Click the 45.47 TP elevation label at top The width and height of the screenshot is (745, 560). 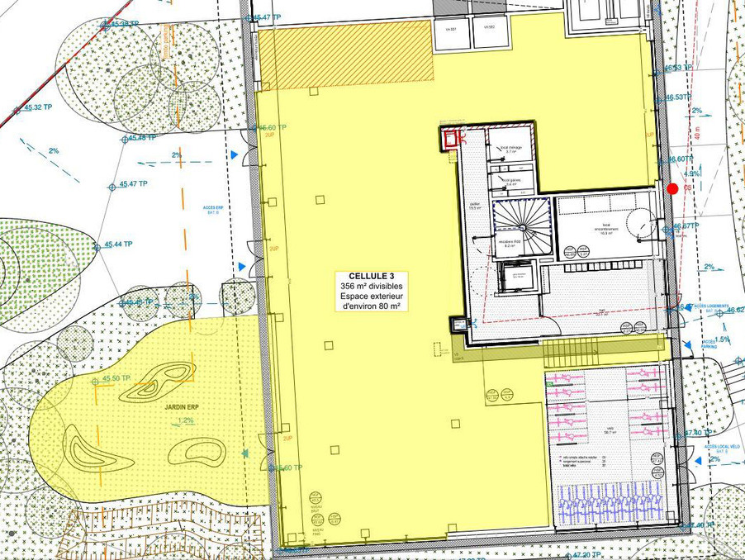click(268, 17)
